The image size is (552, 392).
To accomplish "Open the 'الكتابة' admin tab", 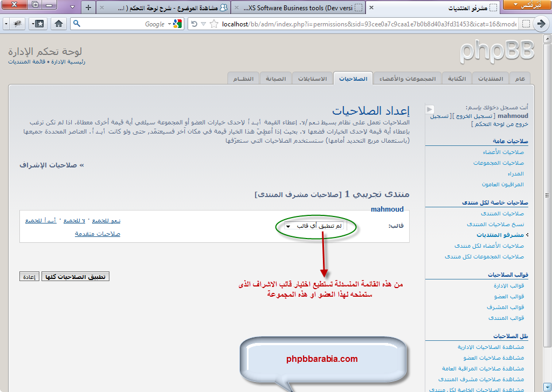I will 457,79.
